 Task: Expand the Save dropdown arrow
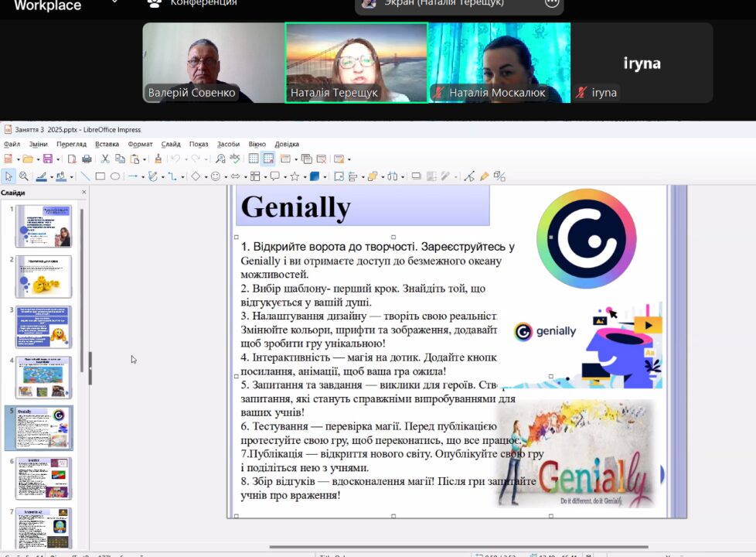[x=58, y=159]
